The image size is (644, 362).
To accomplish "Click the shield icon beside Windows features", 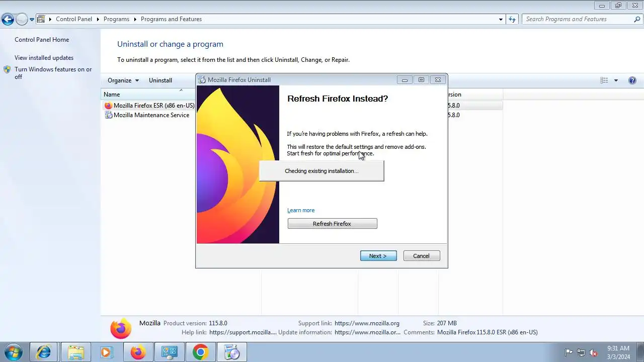I will click(7, 69).
